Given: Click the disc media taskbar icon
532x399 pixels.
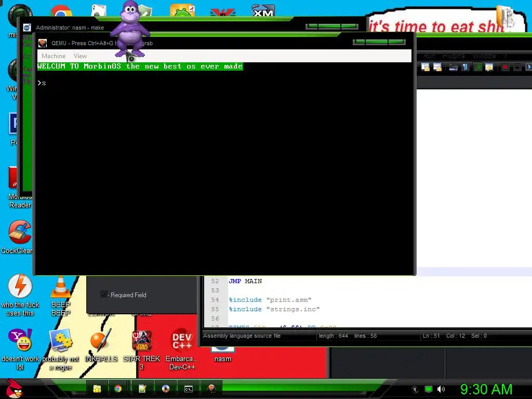Looking at the screenshot, I should tap(166, 389).
